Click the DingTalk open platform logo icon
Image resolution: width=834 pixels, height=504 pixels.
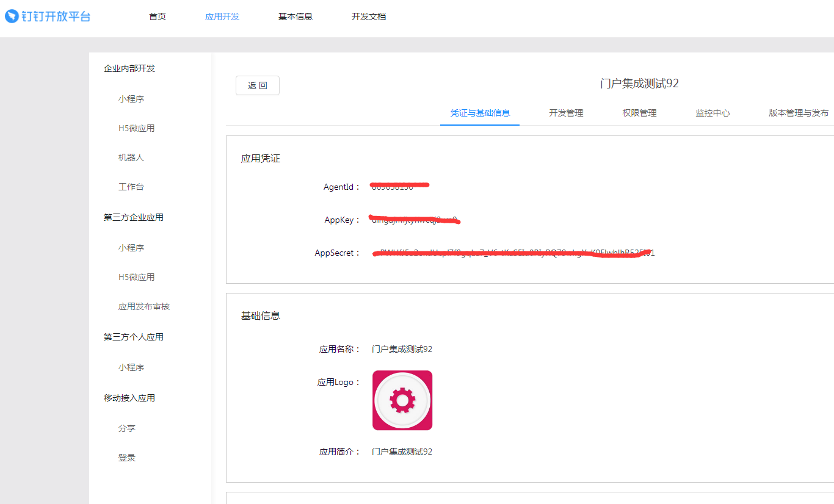click(12, 16)
